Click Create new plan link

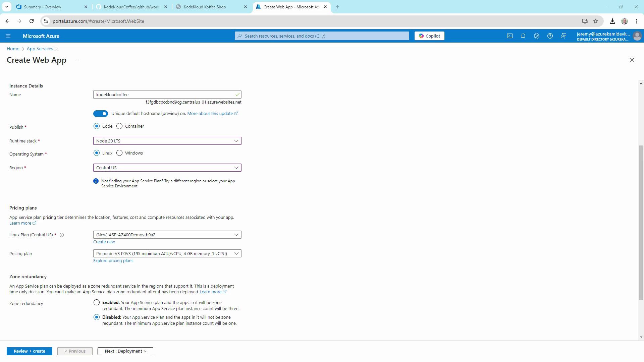(104, 242)
